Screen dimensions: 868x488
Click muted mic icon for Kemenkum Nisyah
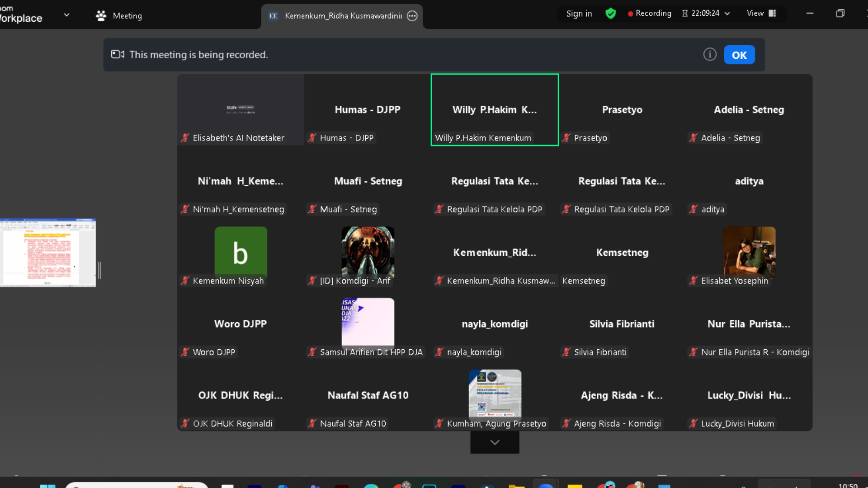tap(185, 281)
